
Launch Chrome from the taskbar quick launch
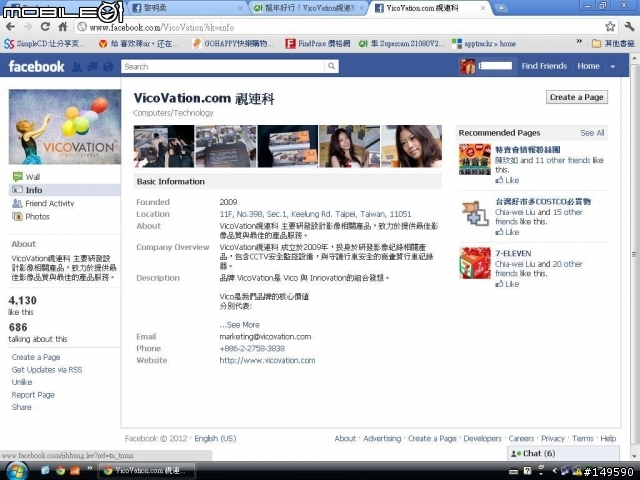coord(60,471)
